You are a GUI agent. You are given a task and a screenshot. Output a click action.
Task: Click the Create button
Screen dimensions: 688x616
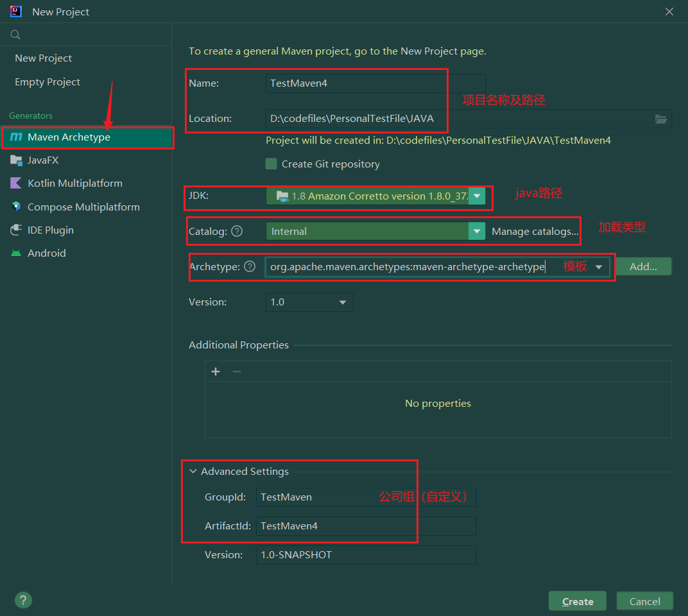click(x=577, y=601)
